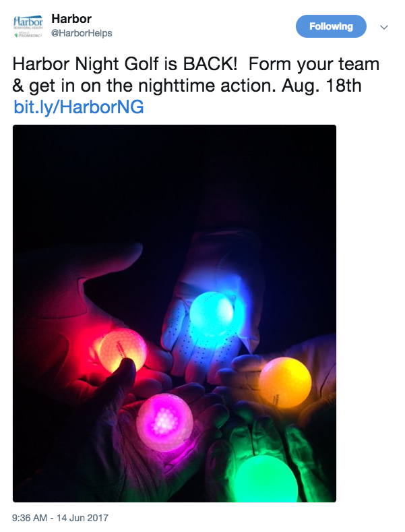Click the 'Form your team' tweet text
Image resolution: width=405 pixels, height=532 pixels.
[x=314, y=64]
